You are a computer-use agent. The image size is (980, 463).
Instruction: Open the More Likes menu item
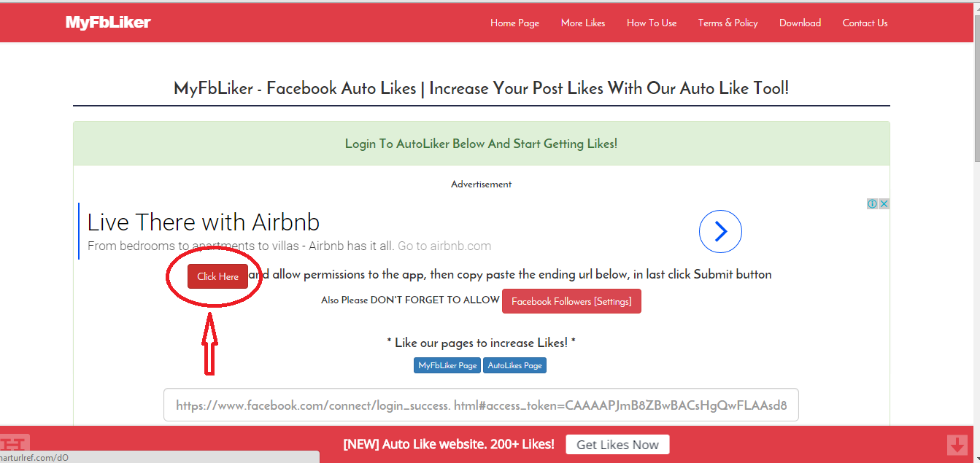click(583, 23)
